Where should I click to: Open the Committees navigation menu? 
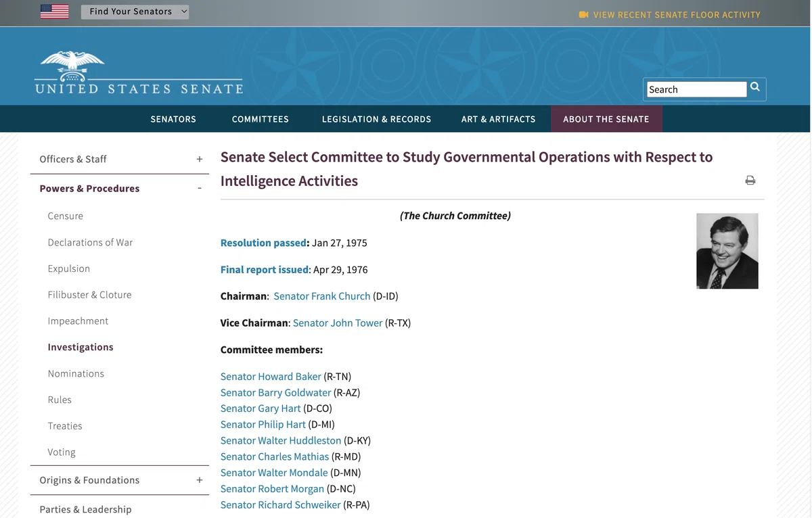[261, 119]
